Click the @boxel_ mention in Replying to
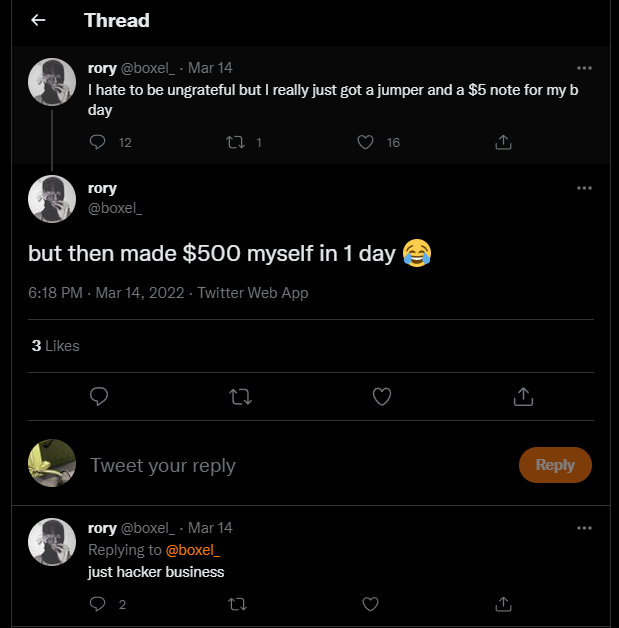619x628 pixels. [x=192, y=550]
